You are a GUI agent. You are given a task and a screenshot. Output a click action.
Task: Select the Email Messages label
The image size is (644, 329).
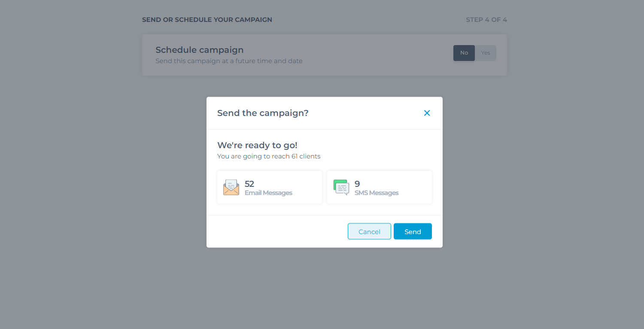pyautogui.click(x=268, y=193)
